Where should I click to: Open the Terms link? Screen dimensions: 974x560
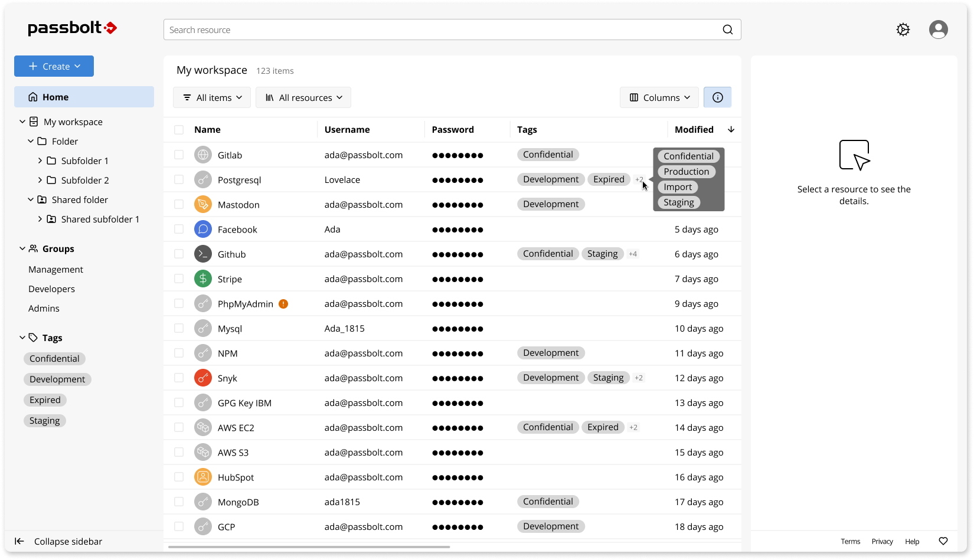851,541
